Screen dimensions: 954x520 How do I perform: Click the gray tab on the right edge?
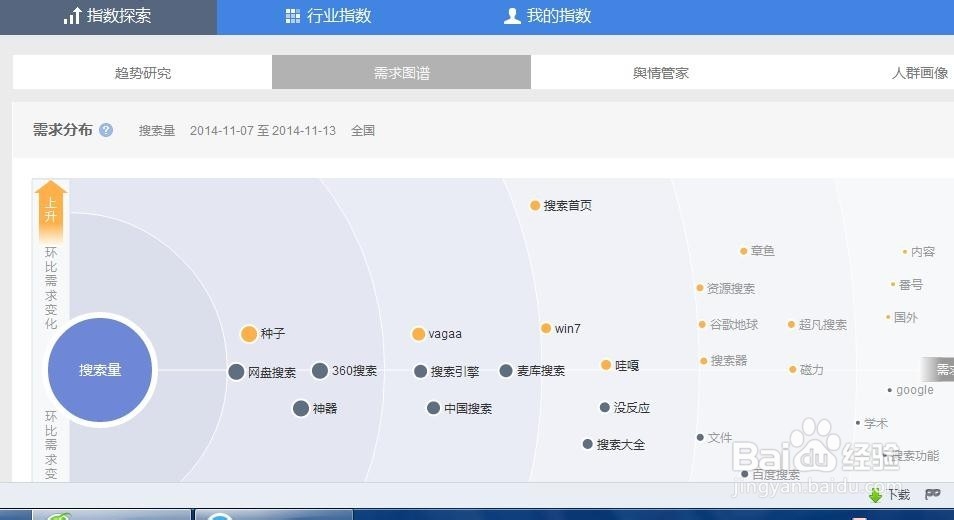pos(938,369)
